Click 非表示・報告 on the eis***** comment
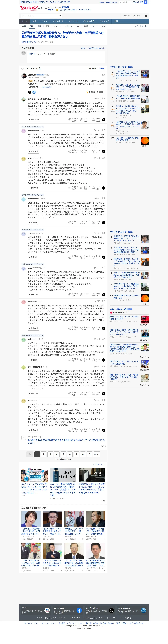This screenshot has height=644, width=168. [99, 400]
